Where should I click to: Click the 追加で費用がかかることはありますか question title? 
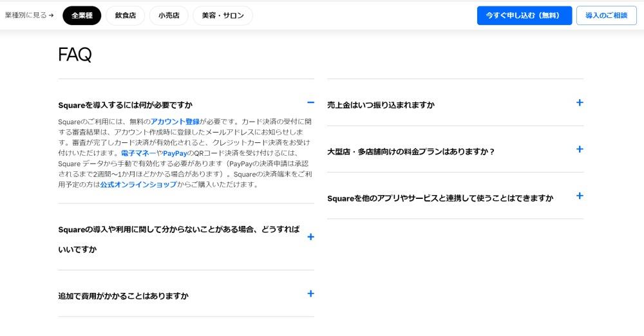point(123,295)
